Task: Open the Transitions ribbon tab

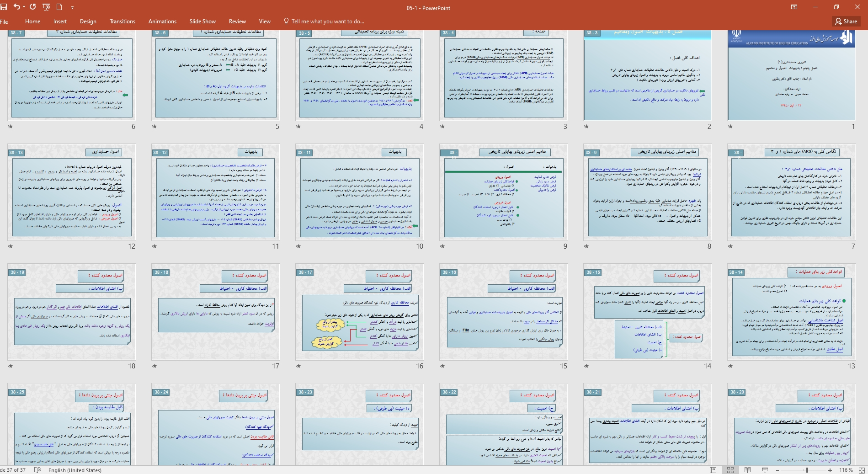Action: (122, 21)
